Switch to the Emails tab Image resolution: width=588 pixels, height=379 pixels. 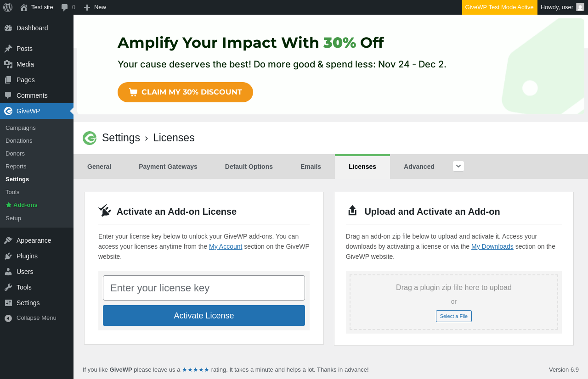311,167
